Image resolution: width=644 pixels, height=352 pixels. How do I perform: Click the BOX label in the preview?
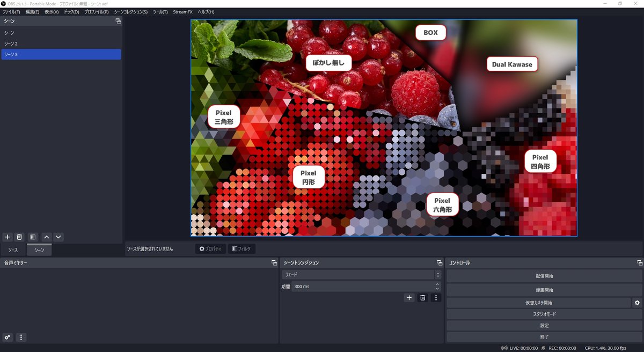click(x=431, y=33)
